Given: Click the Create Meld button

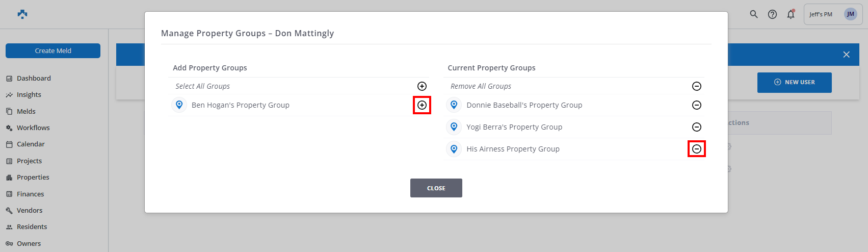Looking at the screenshot, I should 53,51.
